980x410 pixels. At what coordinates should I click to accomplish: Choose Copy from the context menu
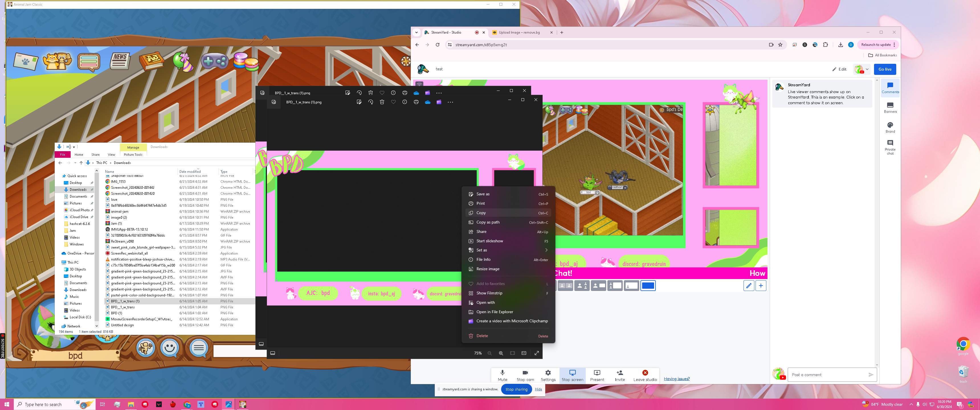tap(508, 213)
